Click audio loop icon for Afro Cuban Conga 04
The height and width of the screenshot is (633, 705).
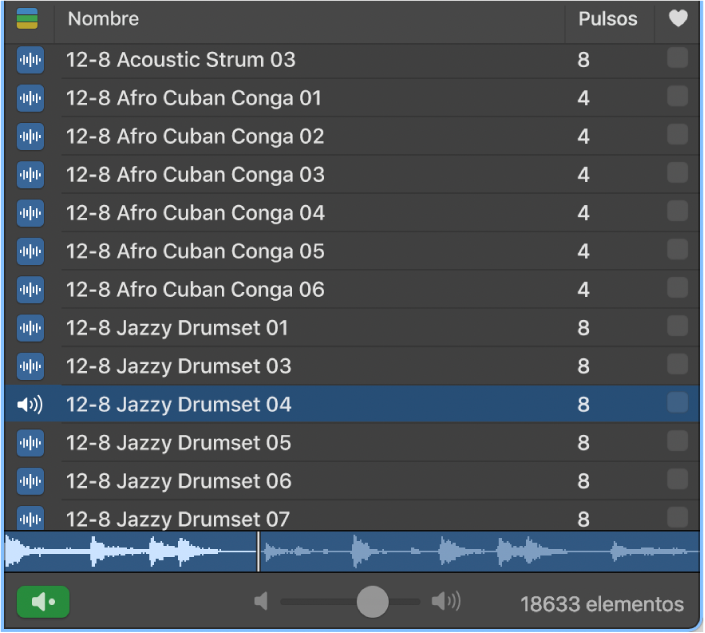pyautogui.click(x=31, y=213)
